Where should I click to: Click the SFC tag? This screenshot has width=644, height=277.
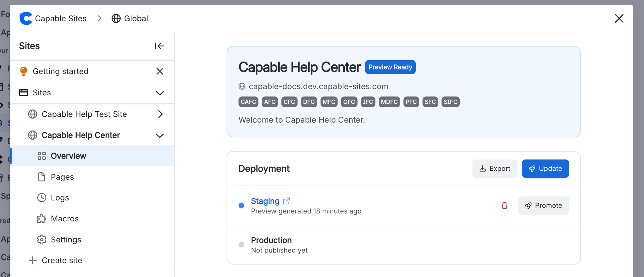430,102
